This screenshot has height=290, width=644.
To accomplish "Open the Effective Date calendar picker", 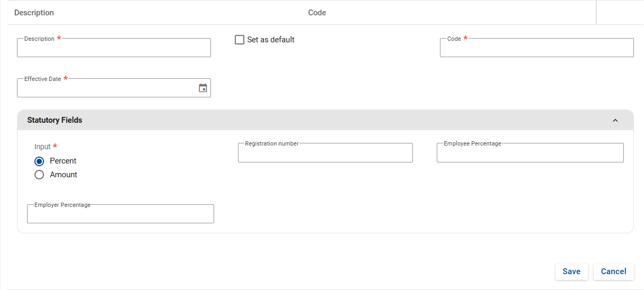I will tap(202, 88).
